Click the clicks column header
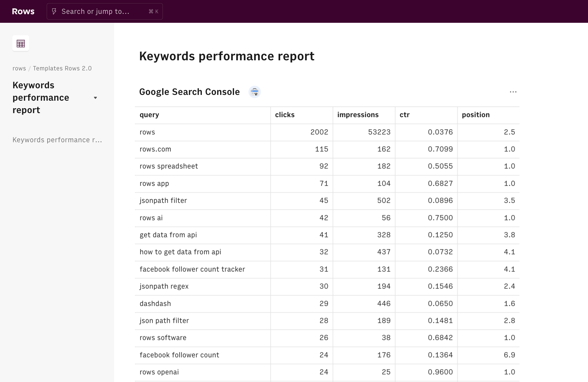Screen dimensions: 588x382 point(285,115)
